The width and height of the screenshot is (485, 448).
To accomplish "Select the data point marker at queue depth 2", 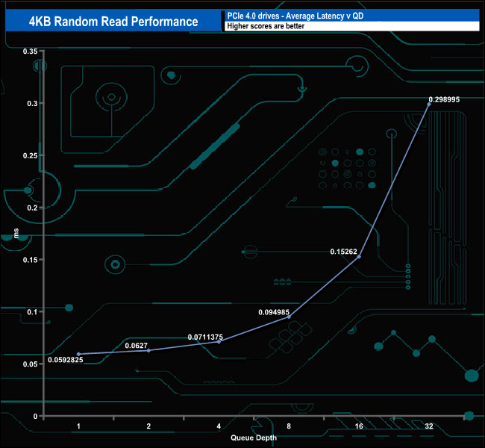I will (148, 350).
